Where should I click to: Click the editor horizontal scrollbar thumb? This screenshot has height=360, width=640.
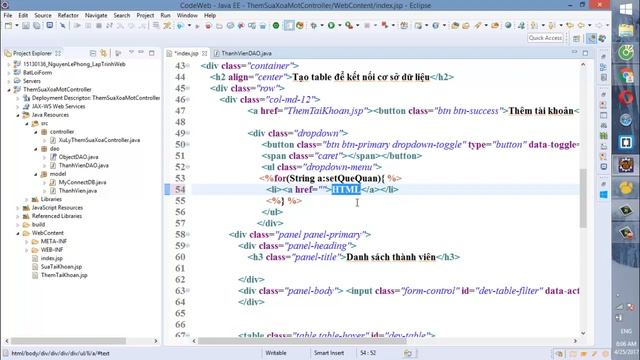(x=302, y=341)
